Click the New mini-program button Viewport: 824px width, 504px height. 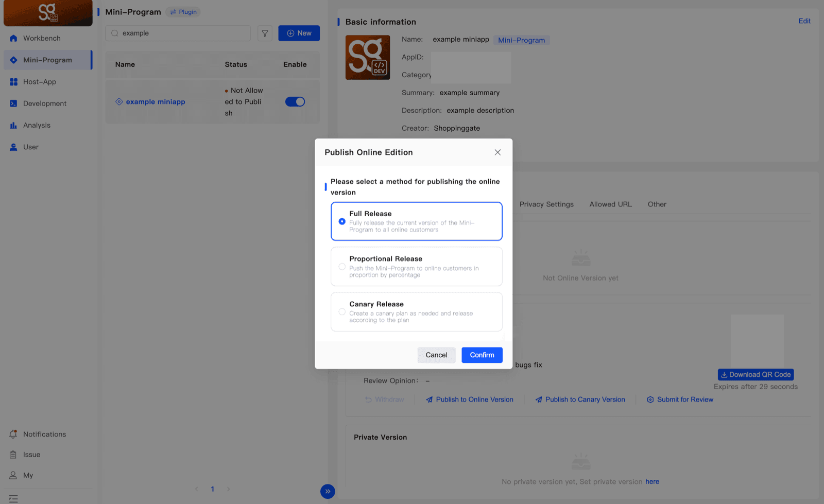299,33
